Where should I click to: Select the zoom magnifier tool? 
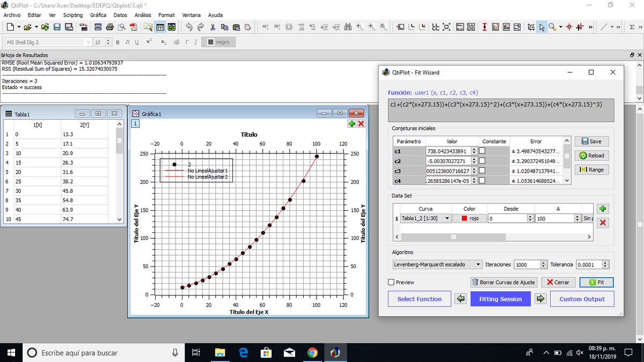click(x=552, y=27)
